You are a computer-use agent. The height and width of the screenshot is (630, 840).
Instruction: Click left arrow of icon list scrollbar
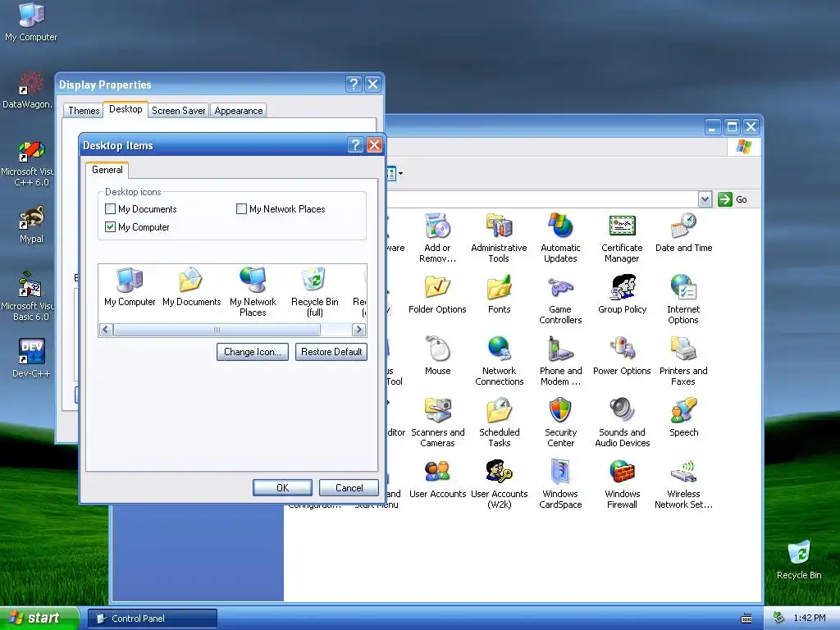tap(106, 330)
